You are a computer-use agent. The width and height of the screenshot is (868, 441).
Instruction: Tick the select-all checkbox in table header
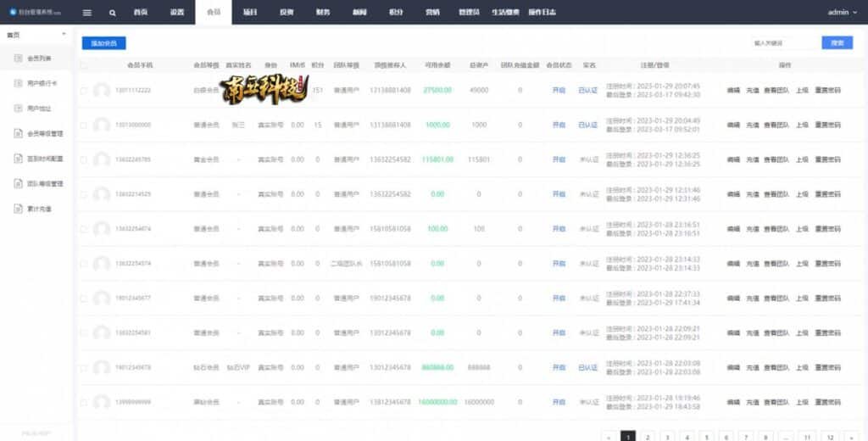[x=83, y=64]
